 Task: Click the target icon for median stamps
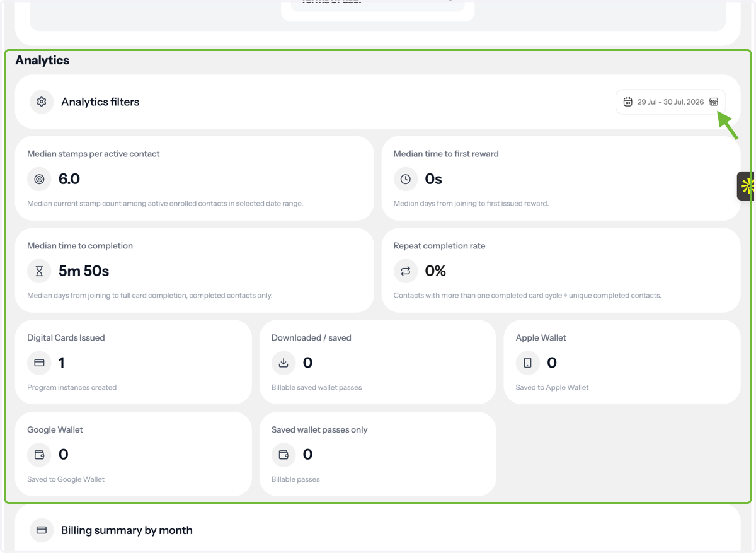(x=39, y=179)
